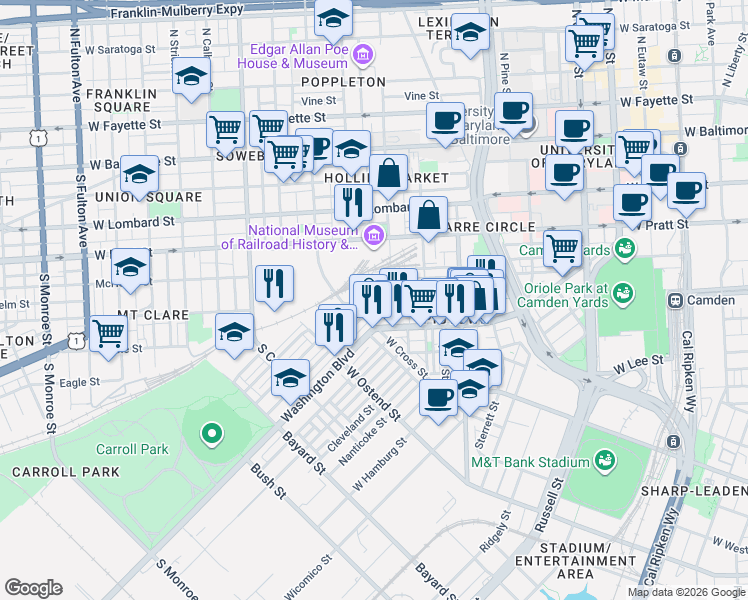Open the shopping cart marker near Camden Yards
748x600 pixels.
562,252
